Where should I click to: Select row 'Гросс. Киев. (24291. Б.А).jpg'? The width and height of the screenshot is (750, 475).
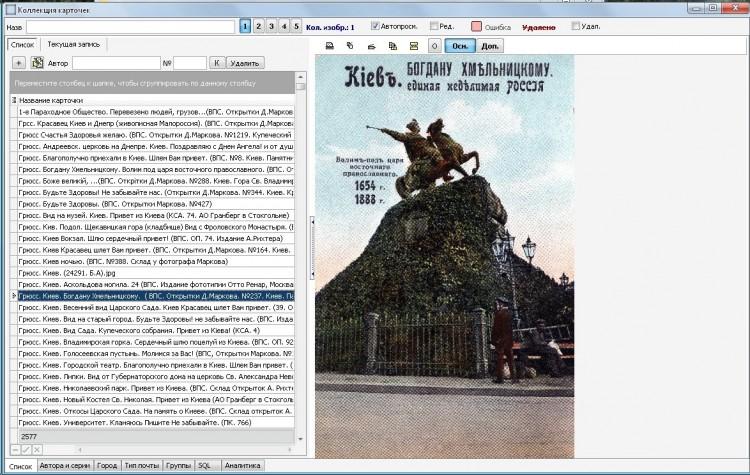click(156, 273)
